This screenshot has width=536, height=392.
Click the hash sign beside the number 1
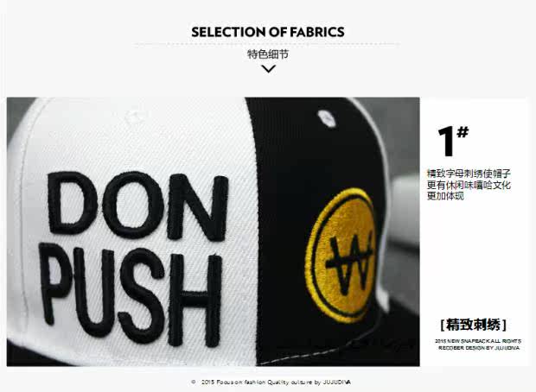point(463,132)
